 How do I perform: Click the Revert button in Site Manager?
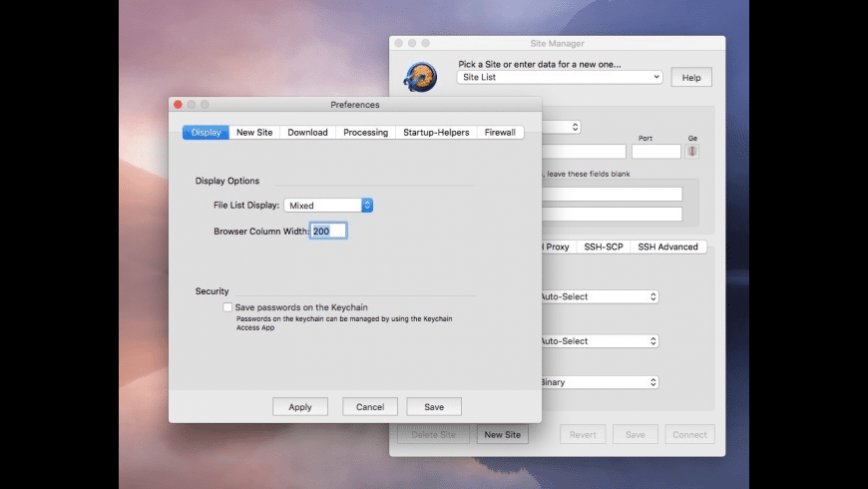(583, 435)
